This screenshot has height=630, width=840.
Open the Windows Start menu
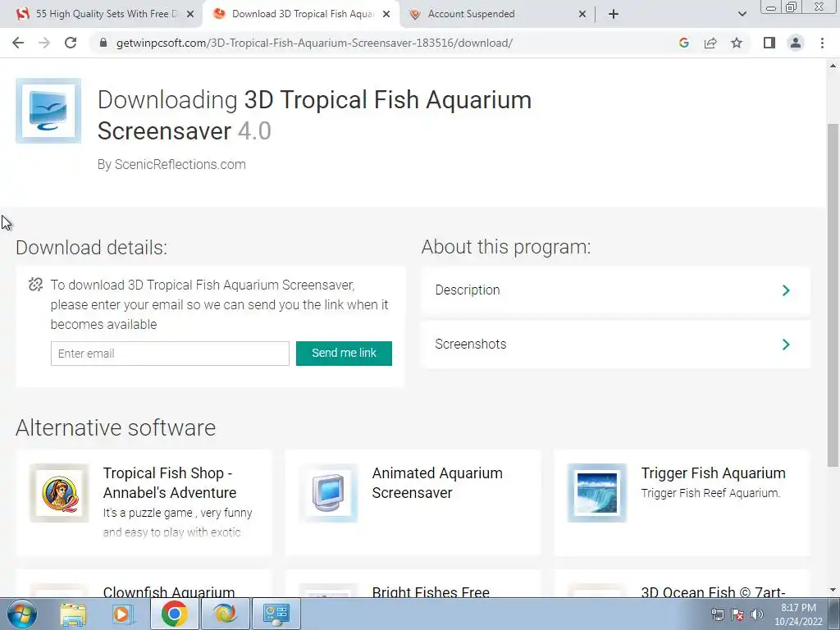pyautogui.click(x=22, y=614)
